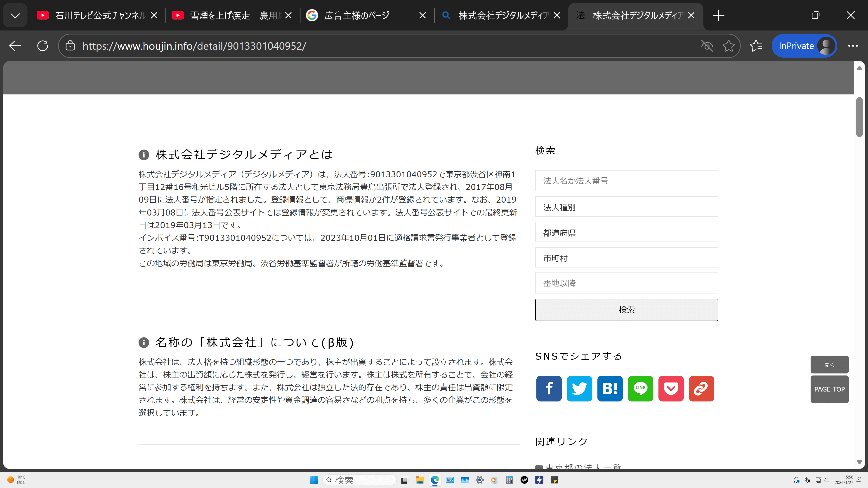Open browser settings and more menu

point(852,46)
